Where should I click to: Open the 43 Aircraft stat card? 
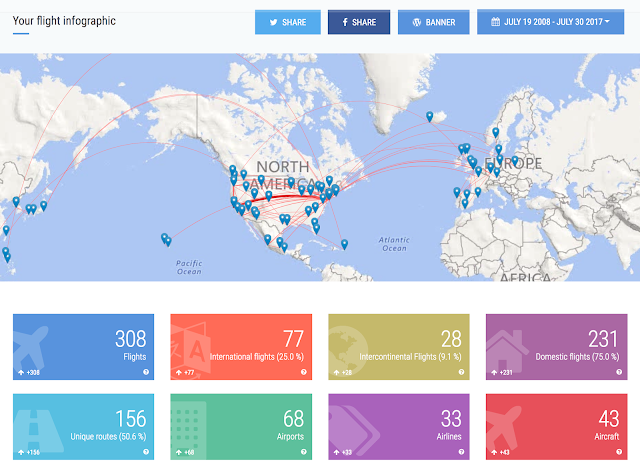pos(557,427)
